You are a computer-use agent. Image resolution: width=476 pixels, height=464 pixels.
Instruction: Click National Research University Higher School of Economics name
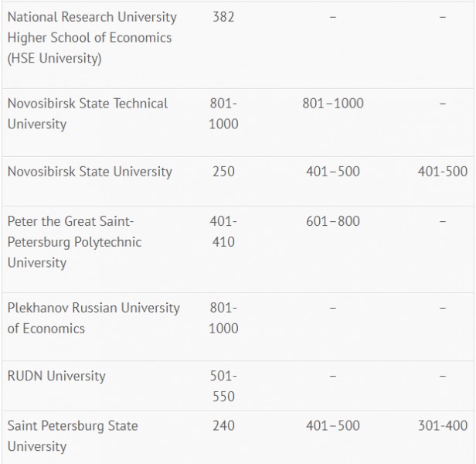[92, 38]
